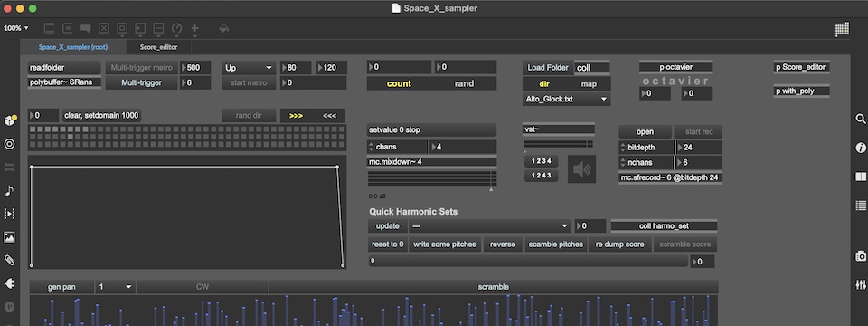868x326 pixels.
Task: Open the Alto_Glock.txt file dropdown
Action: click(x=566, y=100)
